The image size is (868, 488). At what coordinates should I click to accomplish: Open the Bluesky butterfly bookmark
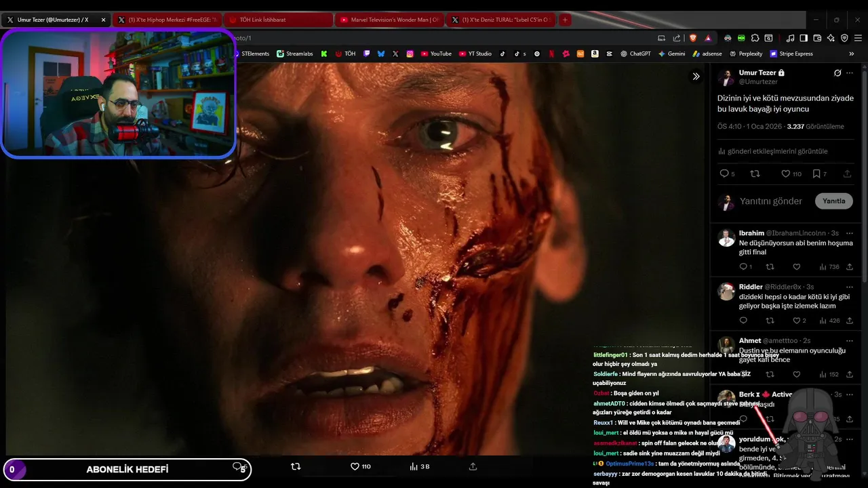pyautogui.click(x=381, y=54)
